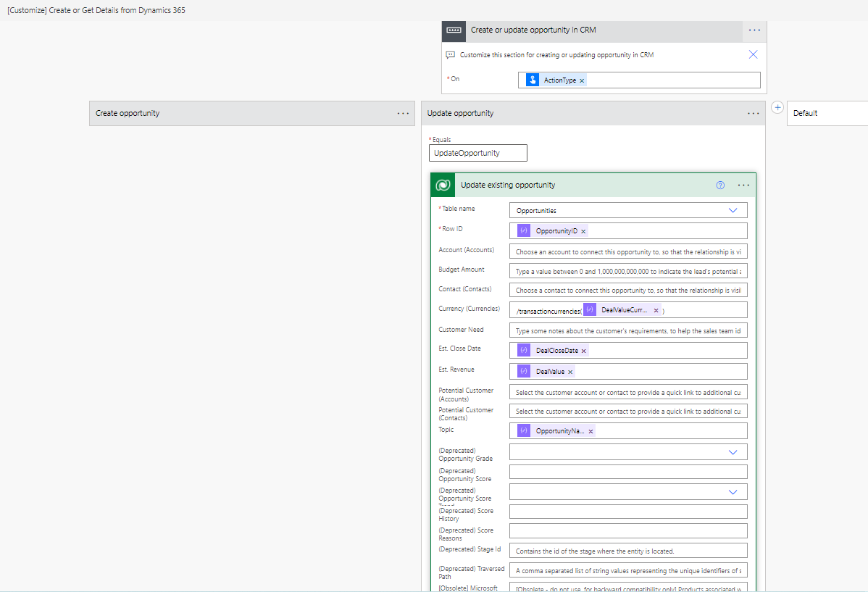This screenshot has height=592, width=868.
Task: Collapse the Create or update opportunity in CRM header
Action: click(x=604, y=30)
